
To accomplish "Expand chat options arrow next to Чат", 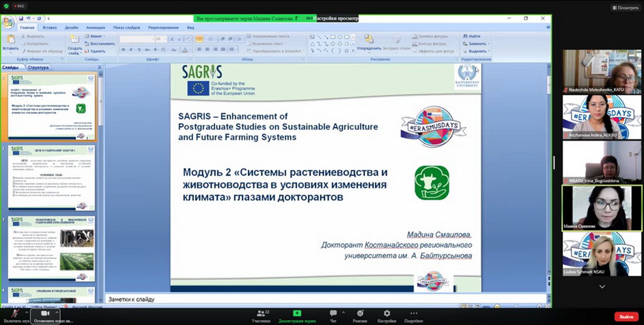I will coord(343,313).
